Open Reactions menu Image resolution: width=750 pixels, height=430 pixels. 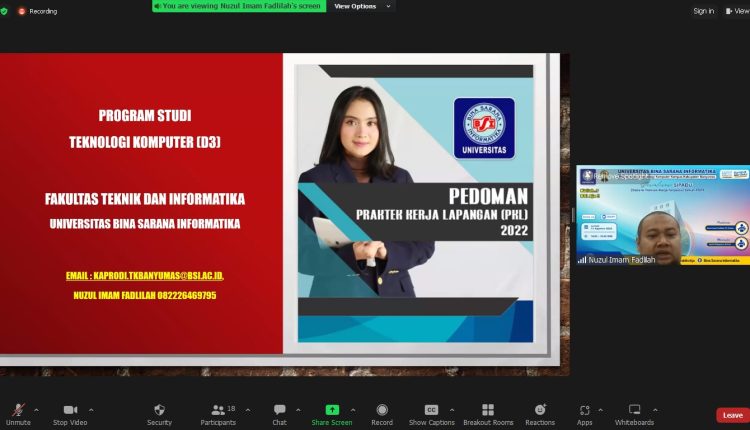point(540,415)
